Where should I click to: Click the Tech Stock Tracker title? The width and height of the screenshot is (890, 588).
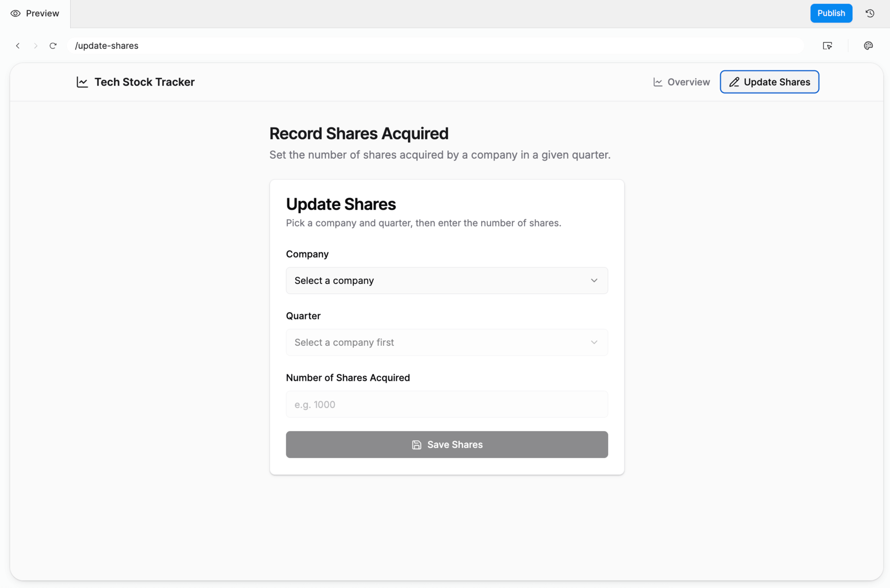[144, 82]
